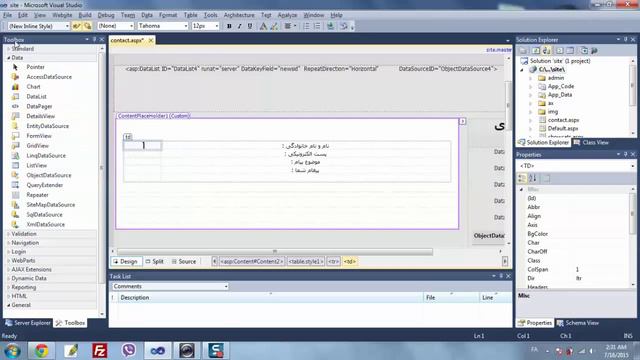
Task: Select the DetailsView control in the Toolbox
Action: pos(40,116)
